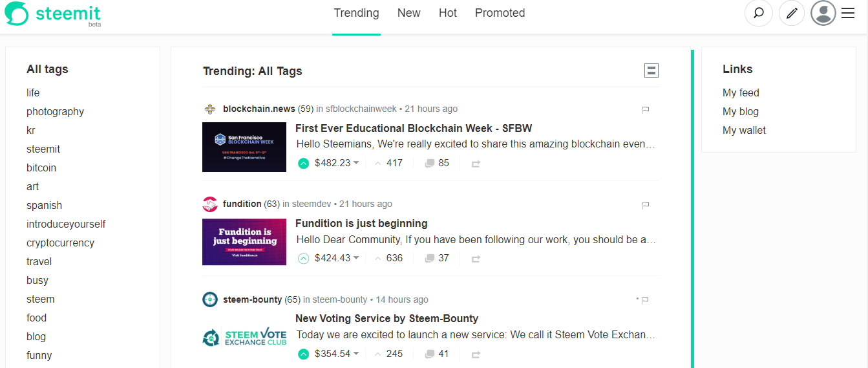This screenshot has width=868, height=368.
Task: Click the pencil icon to write a post
Action: point(792,13)
